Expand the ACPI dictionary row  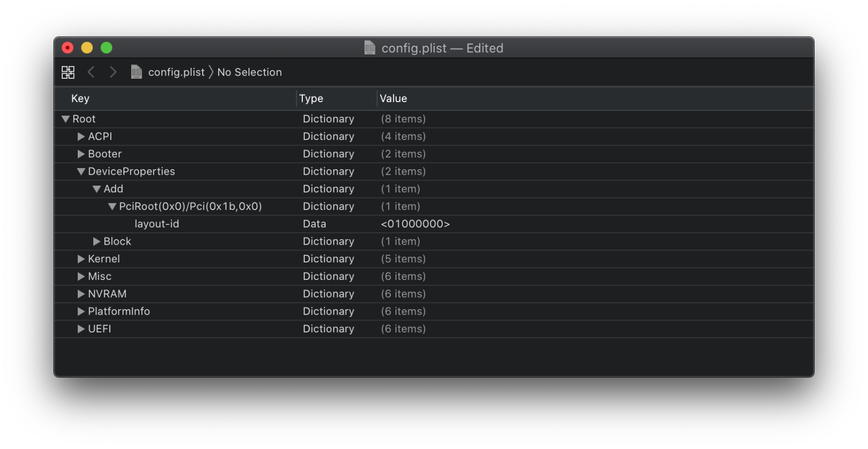coord(81,136)
